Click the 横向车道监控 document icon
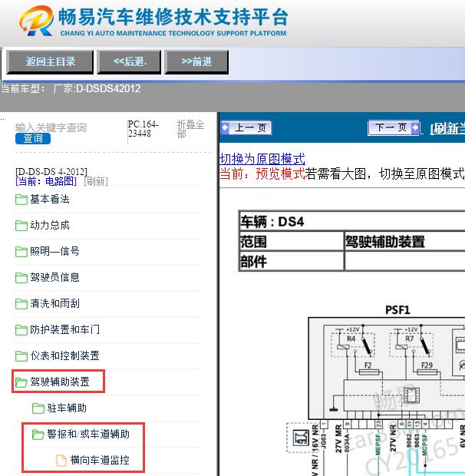 coord(61,460)
